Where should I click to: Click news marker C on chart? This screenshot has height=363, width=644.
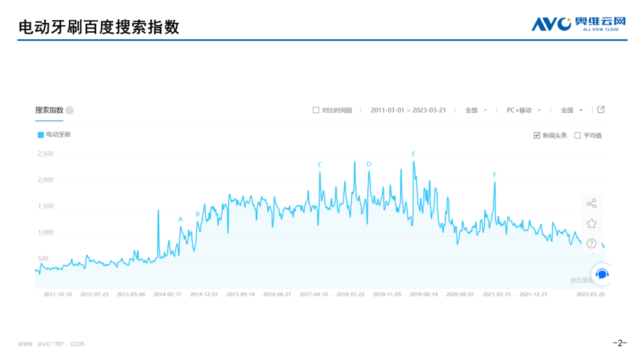(x=320, y=165)
